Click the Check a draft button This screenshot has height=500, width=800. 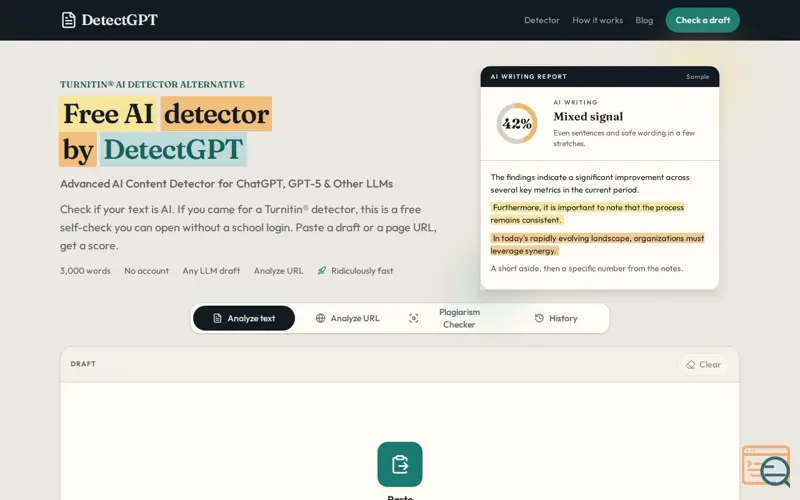coord(703,20)
